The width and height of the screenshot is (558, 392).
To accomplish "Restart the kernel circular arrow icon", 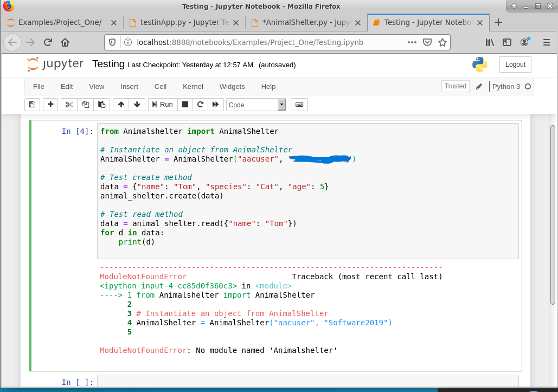I will [x=200, y=105].
